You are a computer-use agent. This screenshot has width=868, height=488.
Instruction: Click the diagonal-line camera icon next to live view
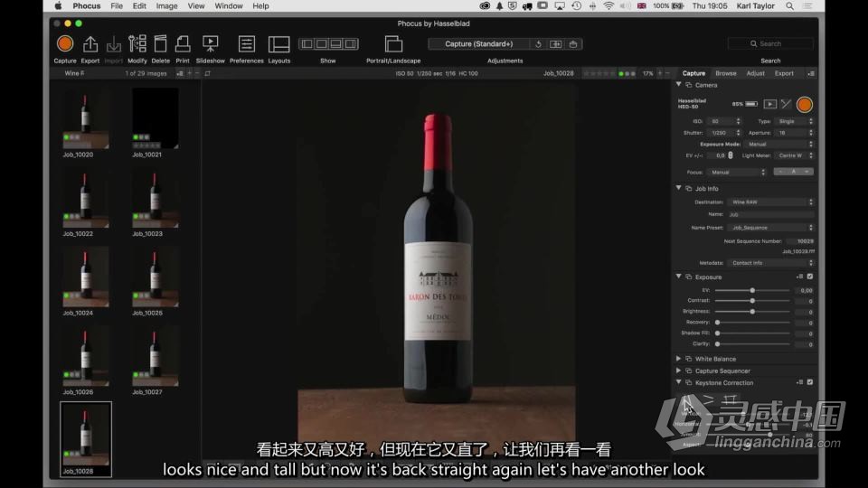click(786, 104)
